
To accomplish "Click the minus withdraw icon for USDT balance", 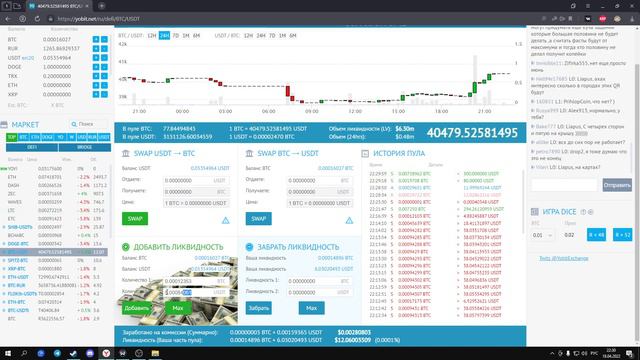I will click(104, 58).
